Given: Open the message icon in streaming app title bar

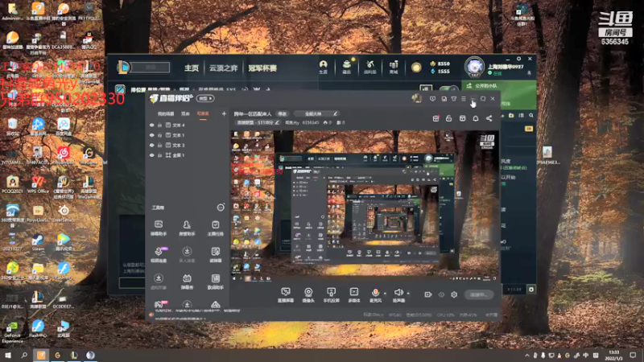Looking at the screenshot, I should 432,99.
